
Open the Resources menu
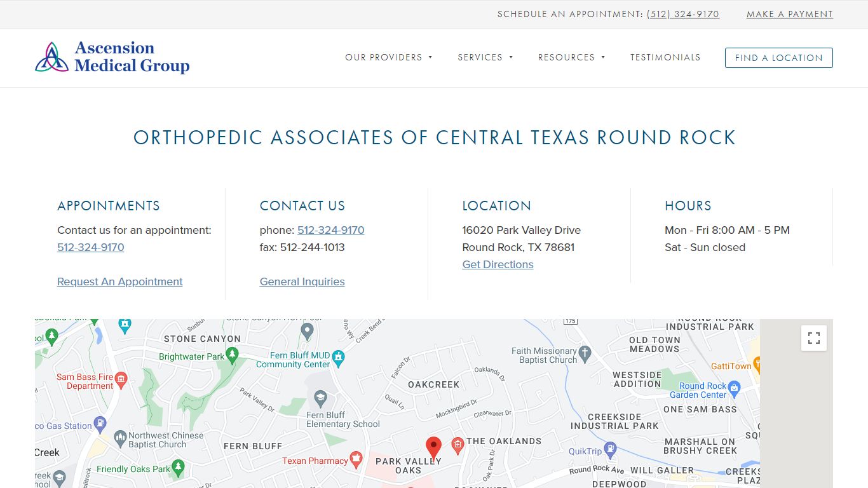(566, 57)
